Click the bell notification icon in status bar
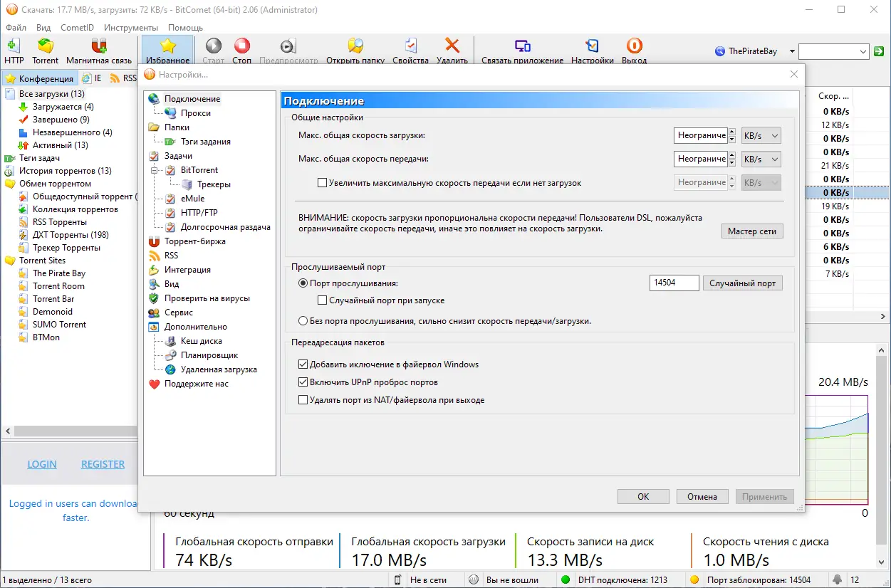Viewport: 891px width, 588px height. 837,579
